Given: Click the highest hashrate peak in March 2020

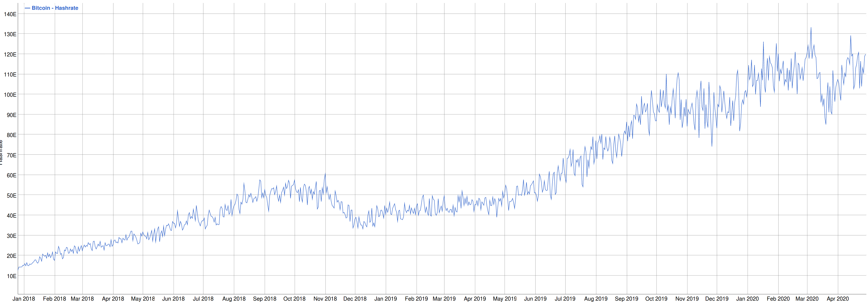Looking at the screenshot, I should [x=811, y=28].
